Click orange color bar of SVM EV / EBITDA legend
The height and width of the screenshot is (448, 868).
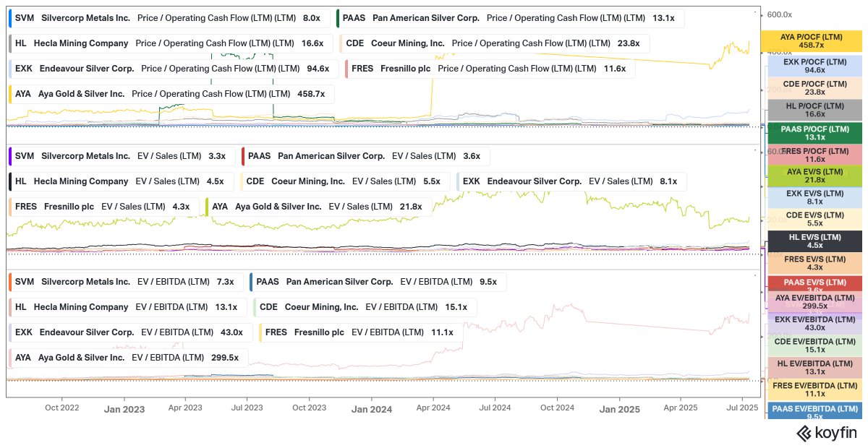coord(9,282)
